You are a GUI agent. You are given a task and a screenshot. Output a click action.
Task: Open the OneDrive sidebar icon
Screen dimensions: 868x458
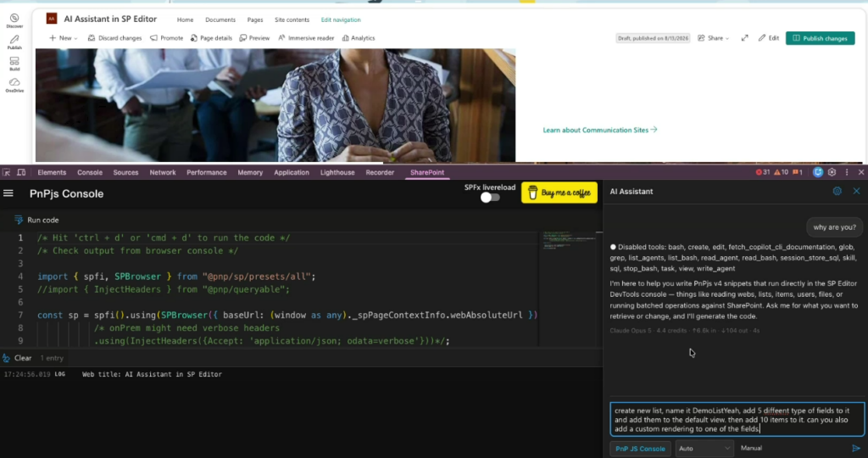14,85
